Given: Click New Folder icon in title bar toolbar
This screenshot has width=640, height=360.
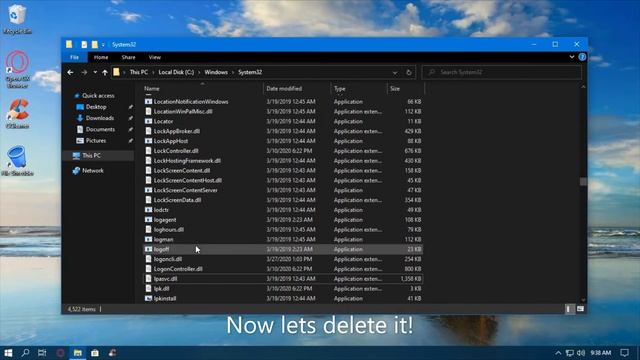Looking at the screenshot, I should pyautogui.click(x=95, y=44).
